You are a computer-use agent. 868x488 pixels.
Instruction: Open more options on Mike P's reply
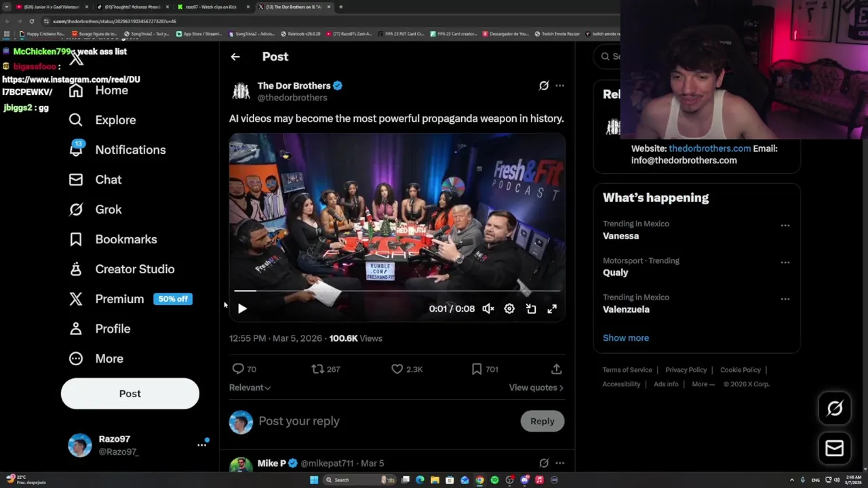[559, 464]
